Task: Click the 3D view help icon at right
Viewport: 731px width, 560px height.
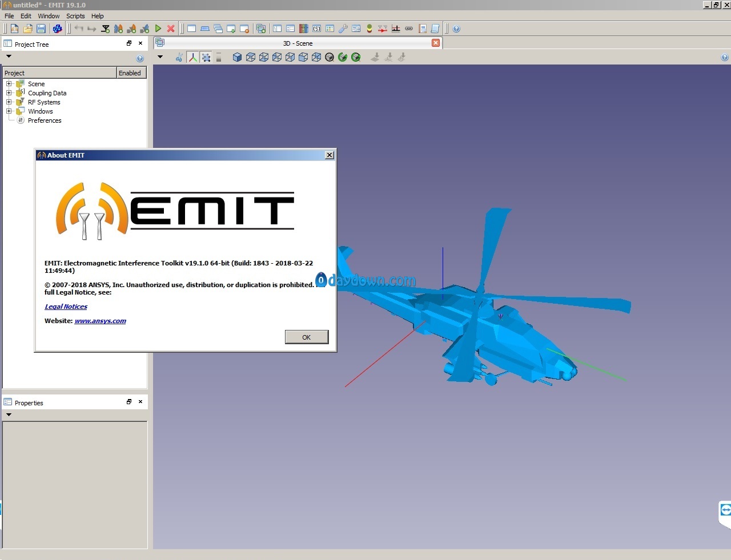Action: tap(725, 57)
